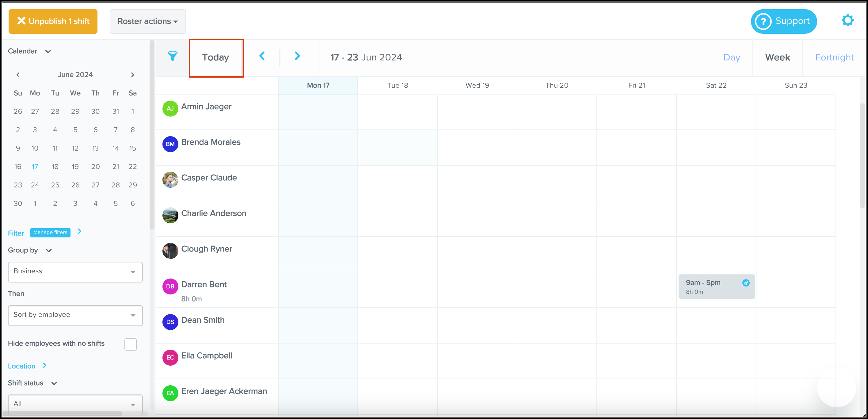Open the Shift status All dropdown

pos(75,404)
